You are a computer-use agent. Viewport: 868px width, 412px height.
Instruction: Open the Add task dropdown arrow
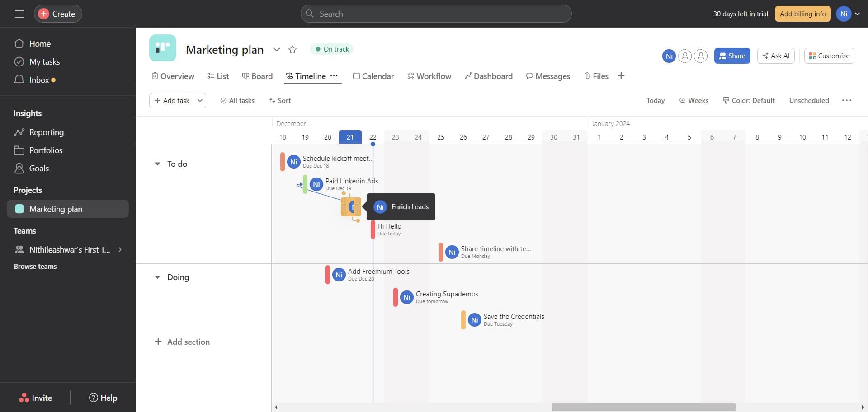pyautogui.click(x=200, y=101)
